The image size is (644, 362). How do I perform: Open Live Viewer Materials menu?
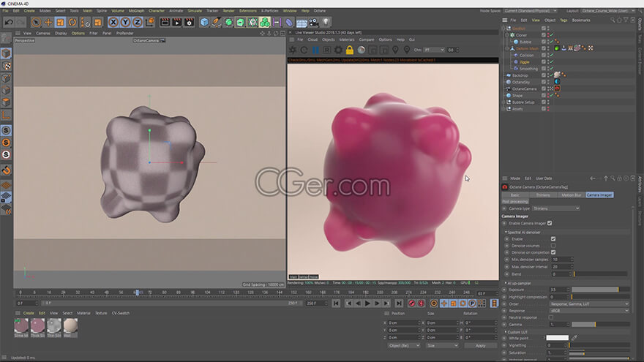347,39
